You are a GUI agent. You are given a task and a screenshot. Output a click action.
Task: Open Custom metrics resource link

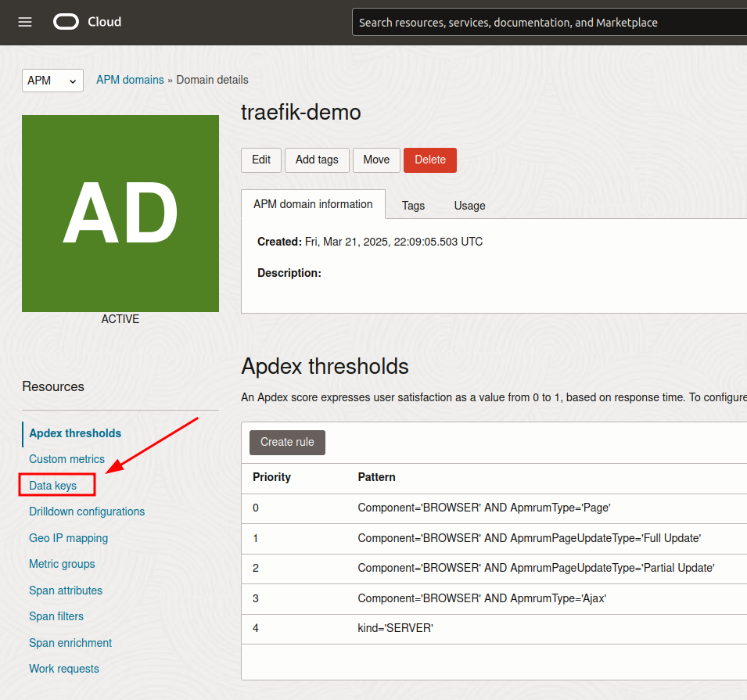pyautogui.click(x=66, y=459)
